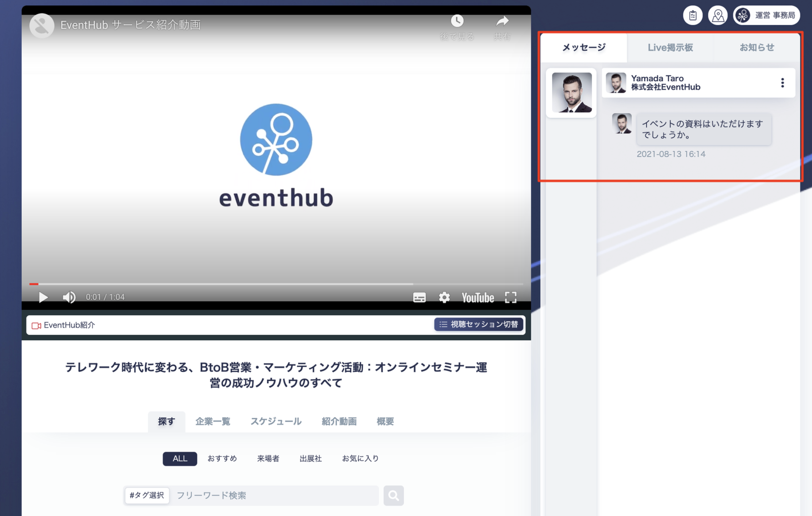Select the 紹介動画 tab
Image resolution: width=812 pixels, height=516 pixels.
339,421
